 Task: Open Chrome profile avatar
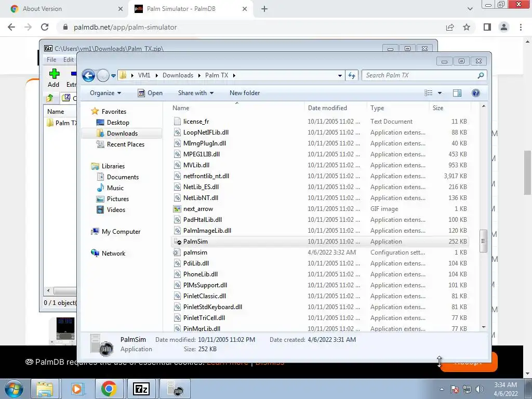pos(504,27)
